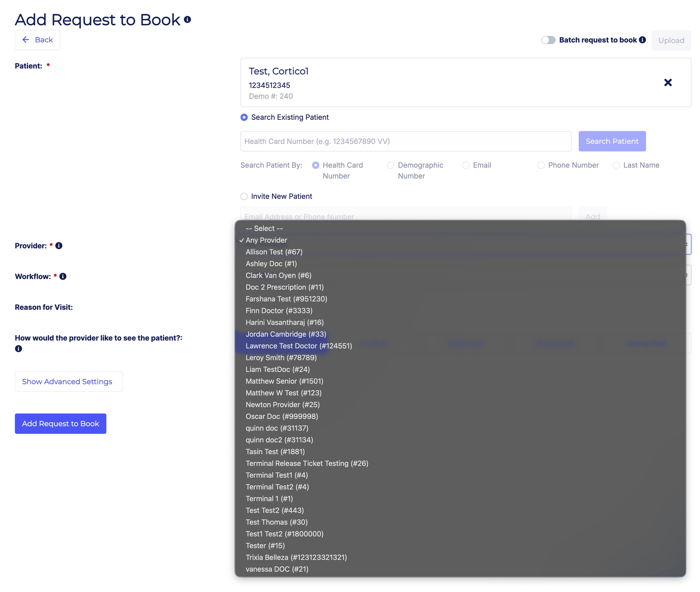The height and width of the screenshot is (592, 700).
Task: Pick Jordan Cambridge (#33) option
Action: click(x=460, y=334)
